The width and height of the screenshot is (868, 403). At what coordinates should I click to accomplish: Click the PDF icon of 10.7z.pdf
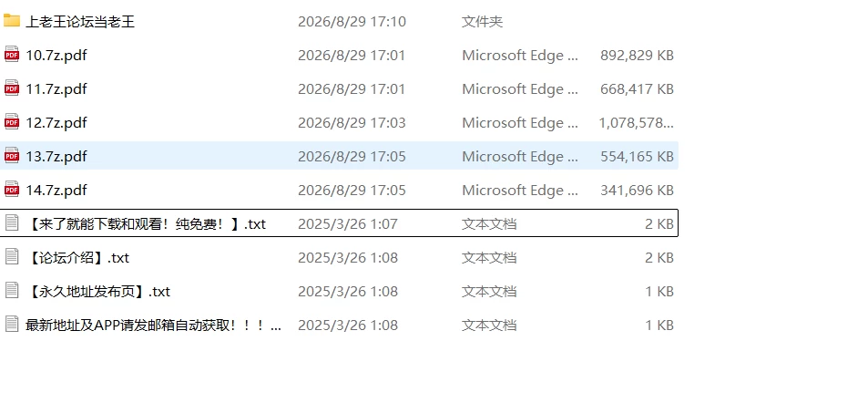pos(12,55)
